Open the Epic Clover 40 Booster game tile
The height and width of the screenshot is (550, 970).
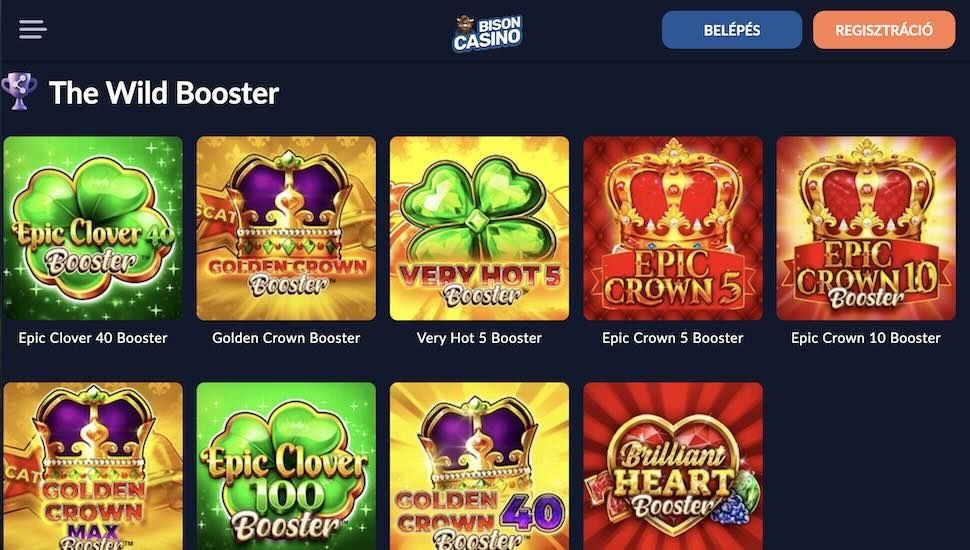point(93,228)
